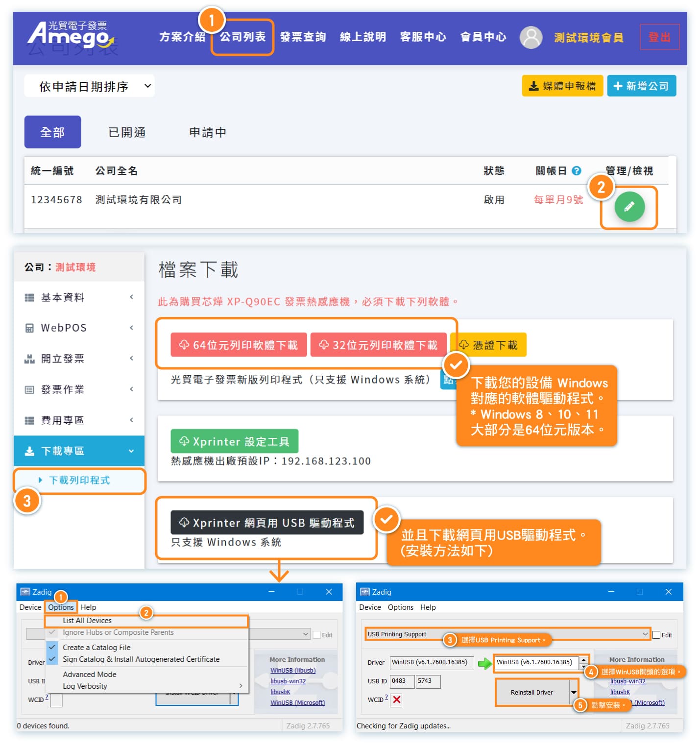Click the red X WCID icon
This screenshot has width=700, height=748.
pos(396,700)
